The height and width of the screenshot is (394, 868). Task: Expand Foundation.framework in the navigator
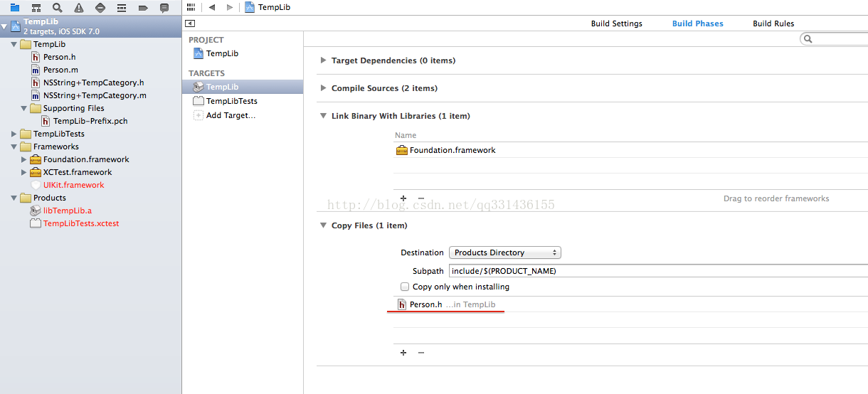pos(24,159)
